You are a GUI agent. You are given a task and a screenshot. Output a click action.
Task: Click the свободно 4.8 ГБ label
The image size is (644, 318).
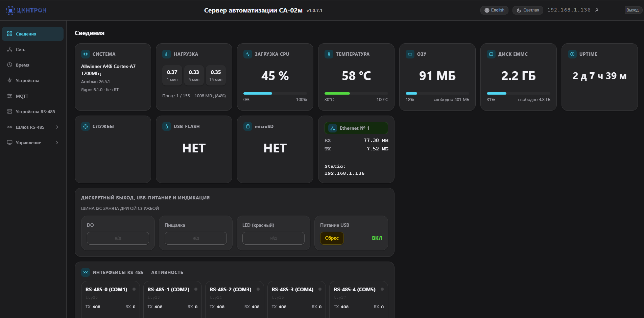pos(534,100)
